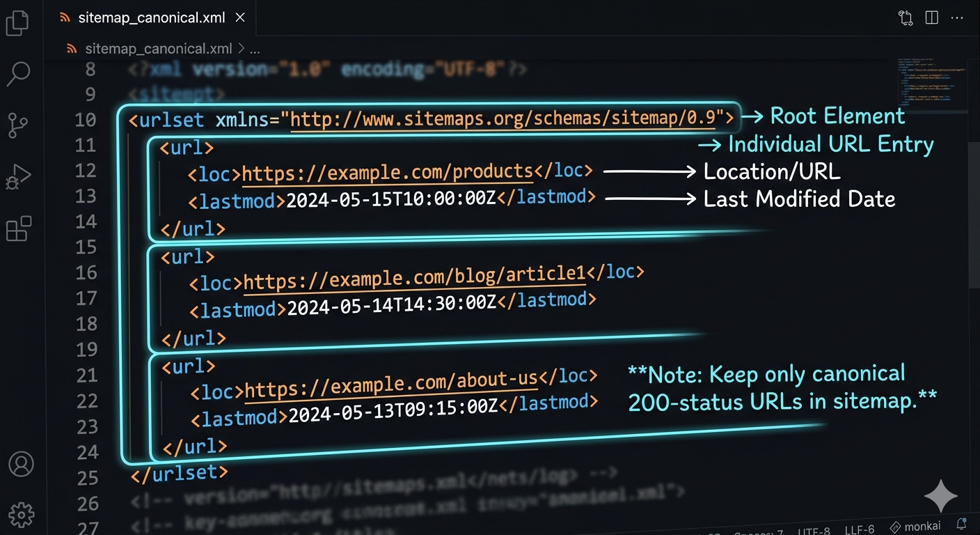Image resolution: width=980 pixels, height=535 pixels.
Task: Open the More Actions ellipsis menu
Action: (x=957, y=17)
